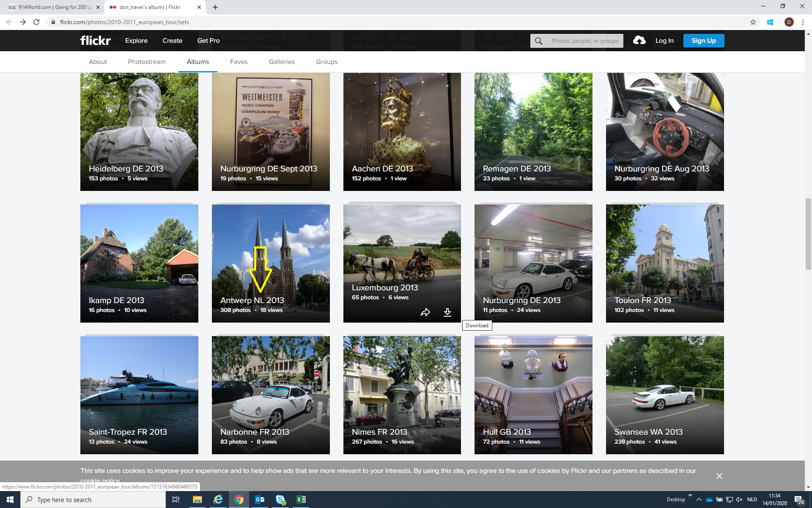Open the Explore menu
Viewport: 812px width, 508px height.
136,41
